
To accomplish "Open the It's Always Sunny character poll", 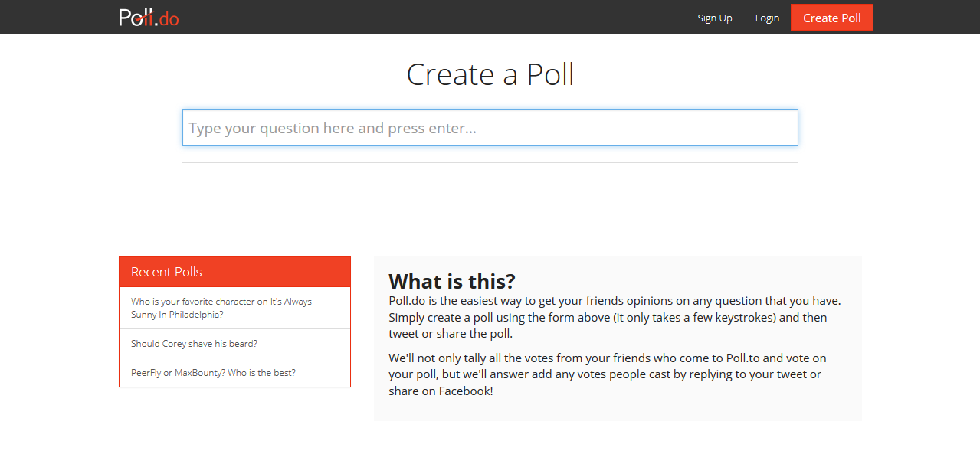I will (x=221, y=308).
